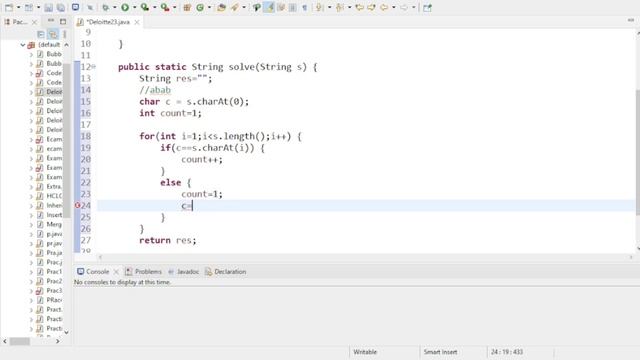Toggle Block Selection Mode icon
Screen dimensions: 640x360
coord(293,7)
